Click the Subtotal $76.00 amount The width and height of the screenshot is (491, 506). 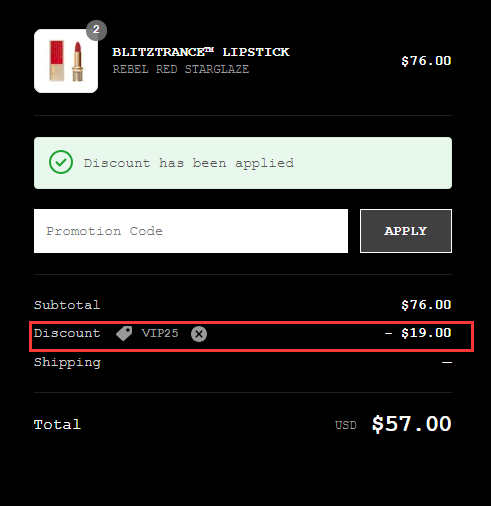[426, 305]
